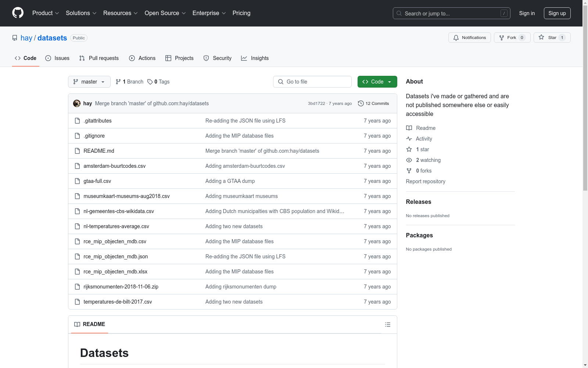This screenshot has width=588, height=368.
Task: Click the star icon on Star button
Action: coord(541,38)
